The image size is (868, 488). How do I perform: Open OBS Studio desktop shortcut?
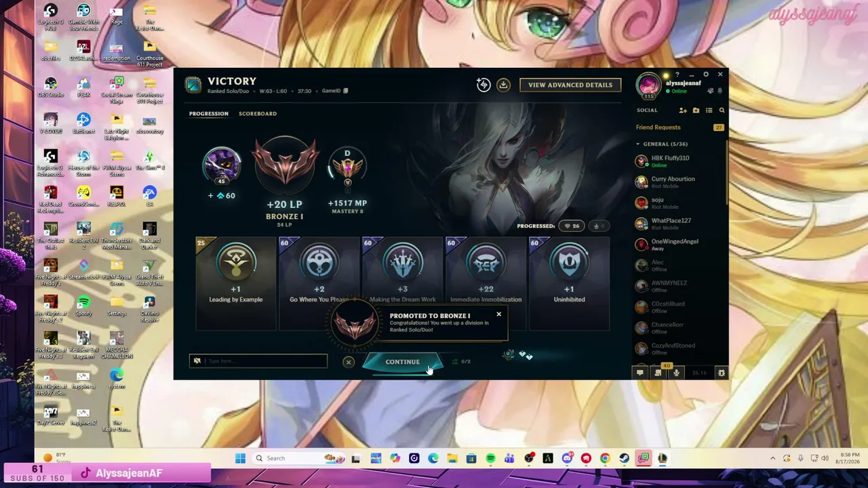(51, 88)
